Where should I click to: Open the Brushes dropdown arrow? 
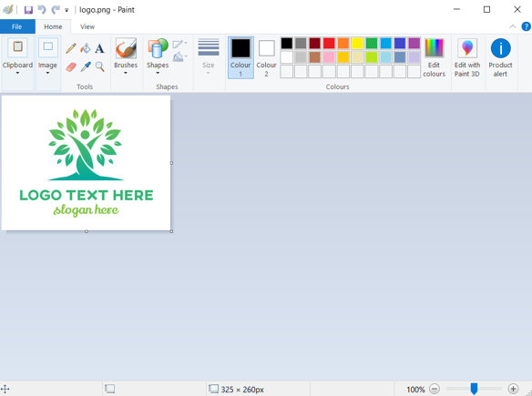coord(126,73)
